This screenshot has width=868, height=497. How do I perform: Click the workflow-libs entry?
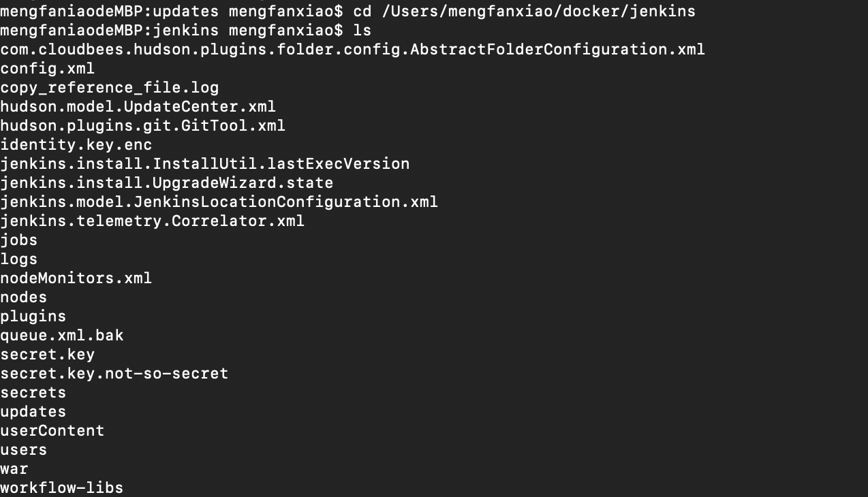(61, 488)
